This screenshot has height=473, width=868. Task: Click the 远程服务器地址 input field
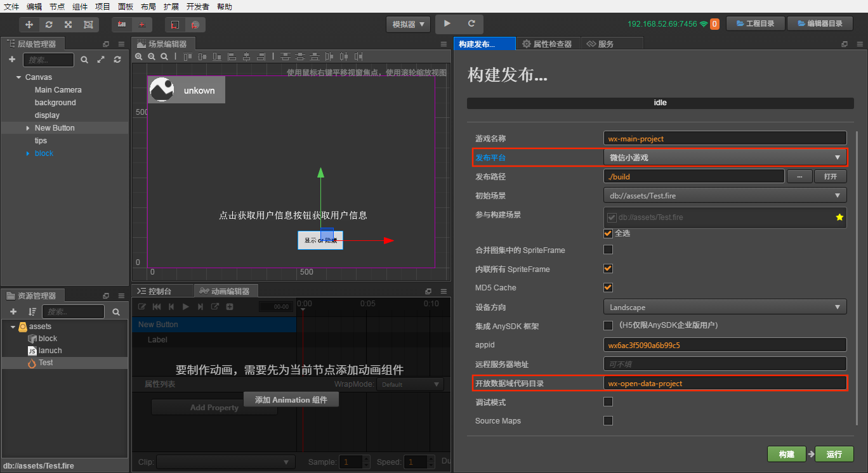725,365
